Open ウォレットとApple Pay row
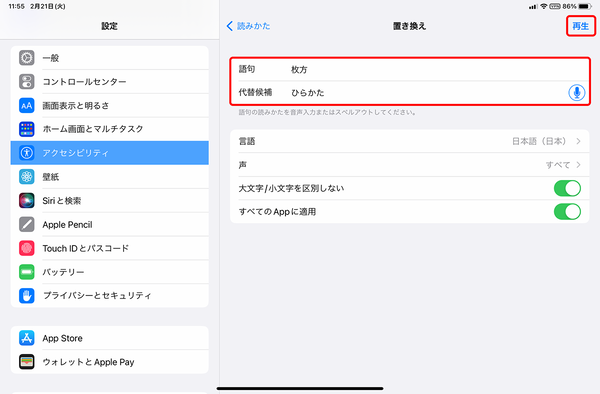 [109, 361]
